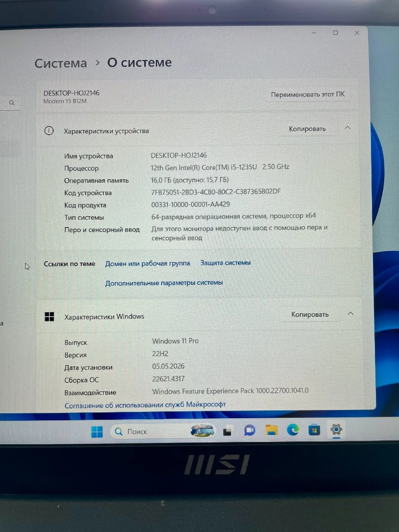Select device name value DESKTOP-HOJ2146 in the specifications
The image size is (399, 532).
[179, 155]
